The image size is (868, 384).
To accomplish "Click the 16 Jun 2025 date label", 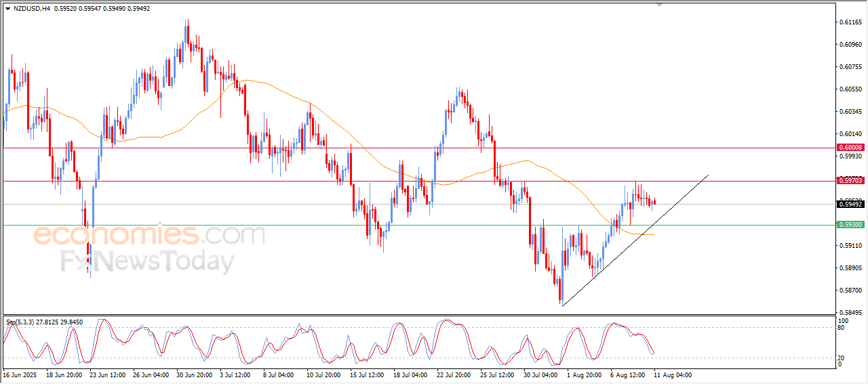I will [18, 374].
